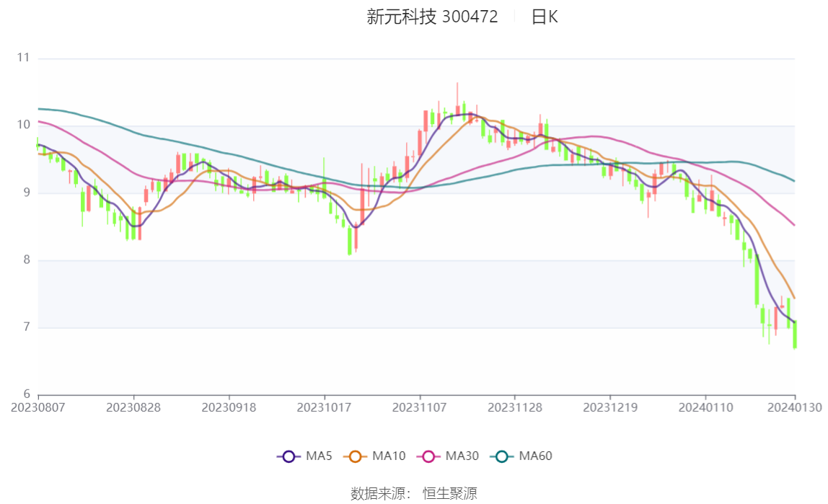Select the 20230828 date axis label
Image resolution: width=828 pixels, height=504 pixels.
click(133, 407)
